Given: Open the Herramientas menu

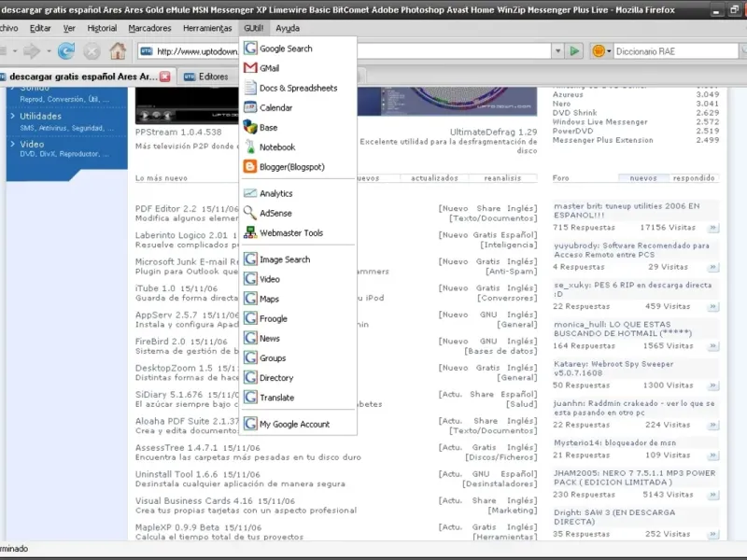Looking at the screenshot, I should tap(207, 28).
